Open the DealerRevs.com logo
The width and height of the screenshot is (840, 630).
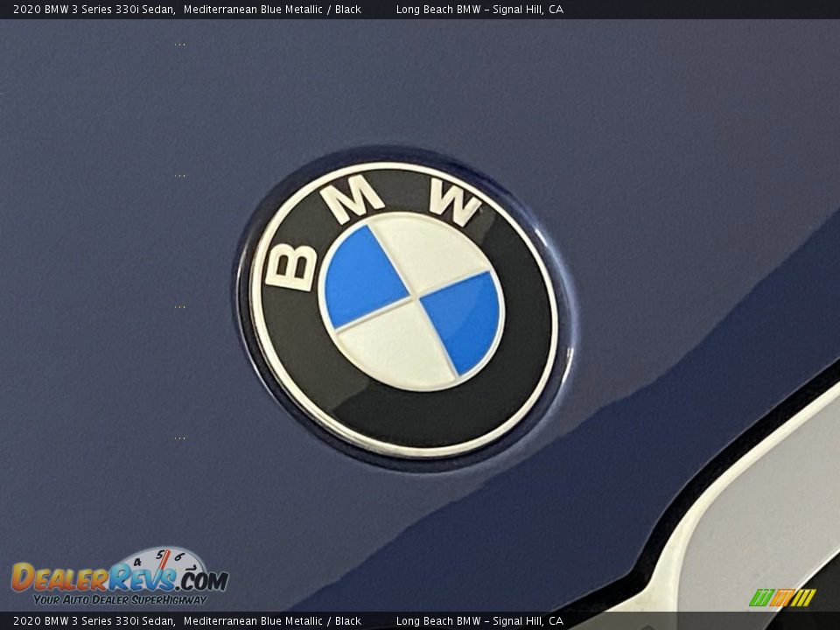coord(119,578)
